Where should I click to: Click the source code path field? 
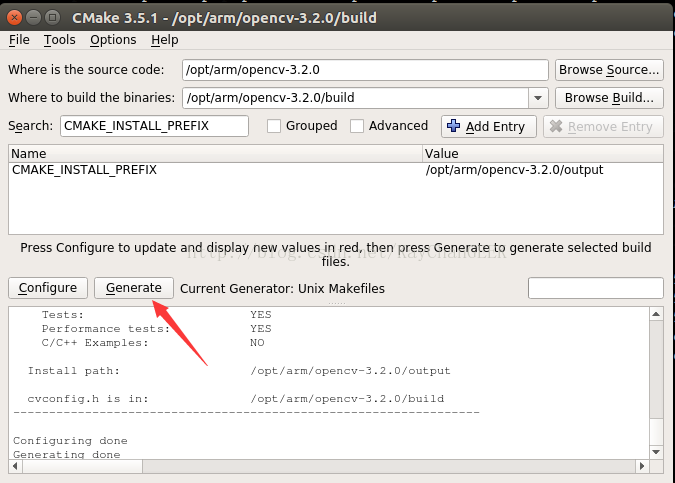[x=365, y=70]
